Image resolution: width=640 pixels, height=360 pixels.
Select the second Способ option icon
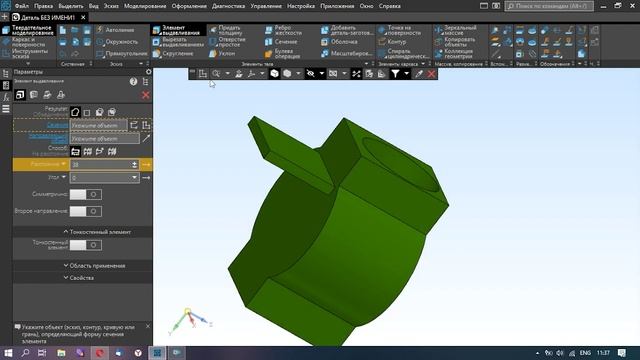coord(87,152)
